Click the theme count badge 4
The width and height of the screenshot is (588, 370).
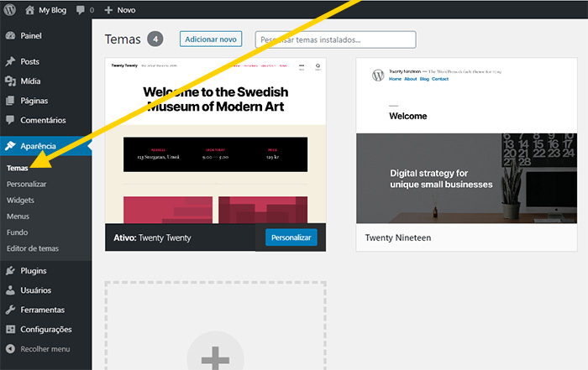pos(155,39)
